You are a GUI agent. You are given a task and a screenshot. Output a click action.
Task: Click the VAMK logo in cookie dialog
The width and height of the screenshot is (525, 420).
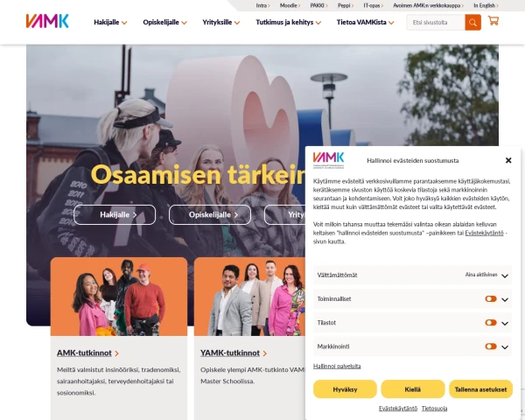click(x=328, y=160)
